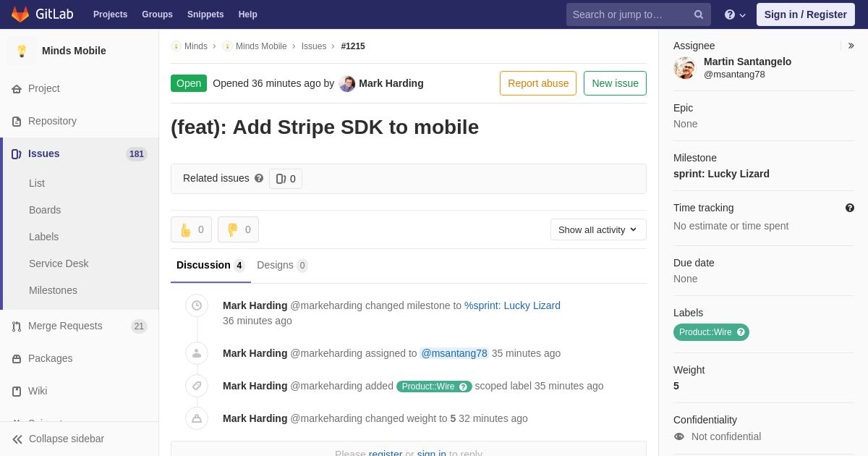Click the Related issues help icon

coord(259,178)
